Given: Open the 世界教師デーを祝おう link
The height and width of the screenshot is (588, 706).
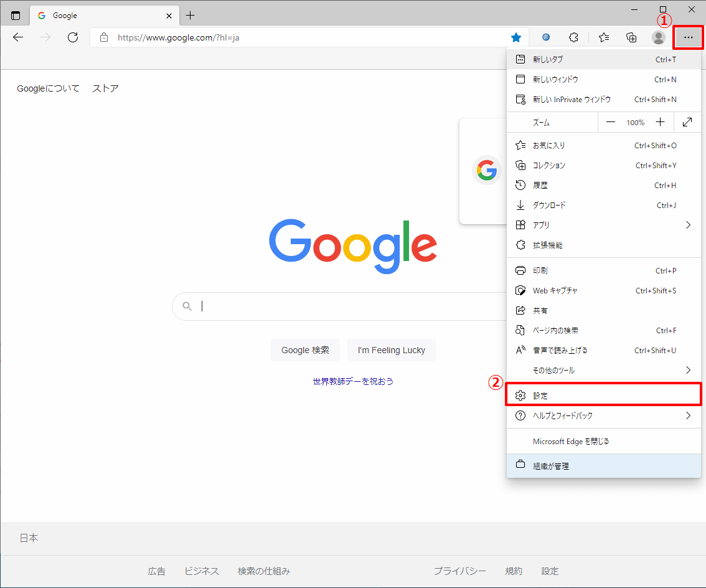Looking at the screenshot, I should click(352, 381).
